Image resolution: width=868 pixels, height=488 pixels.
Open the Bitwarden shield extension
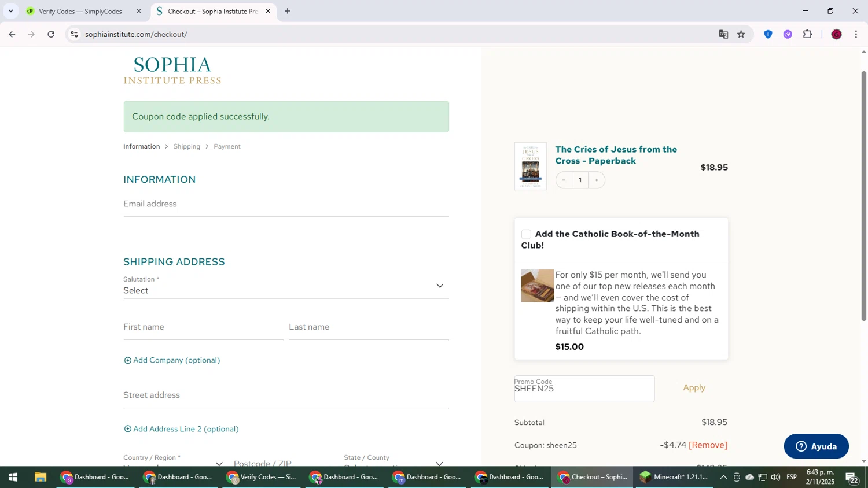click(768, 34)
